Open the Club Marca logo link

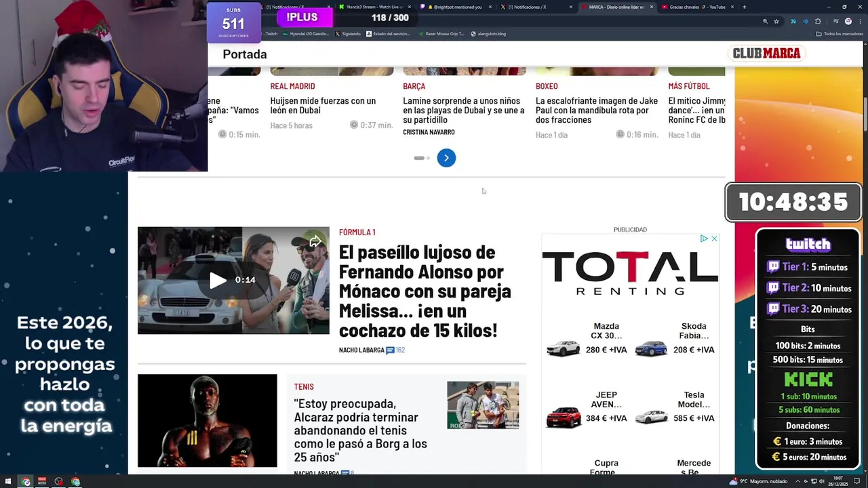point(766,53)
